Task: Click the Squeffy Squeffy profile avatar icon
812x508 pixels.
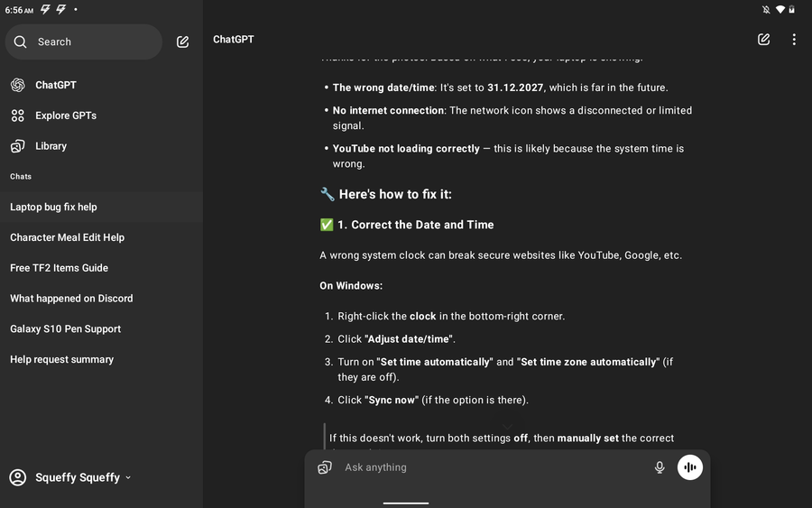Action: pos(18,477)
